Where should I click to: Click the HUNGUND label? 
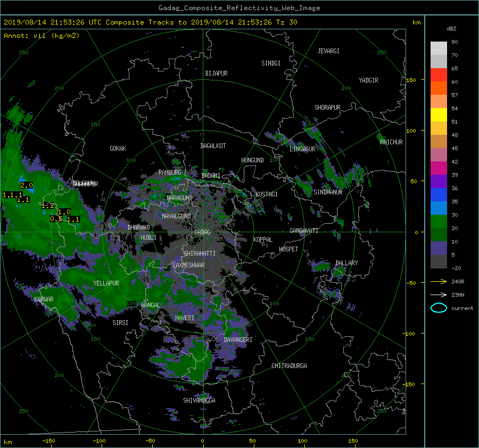(252, 160)
